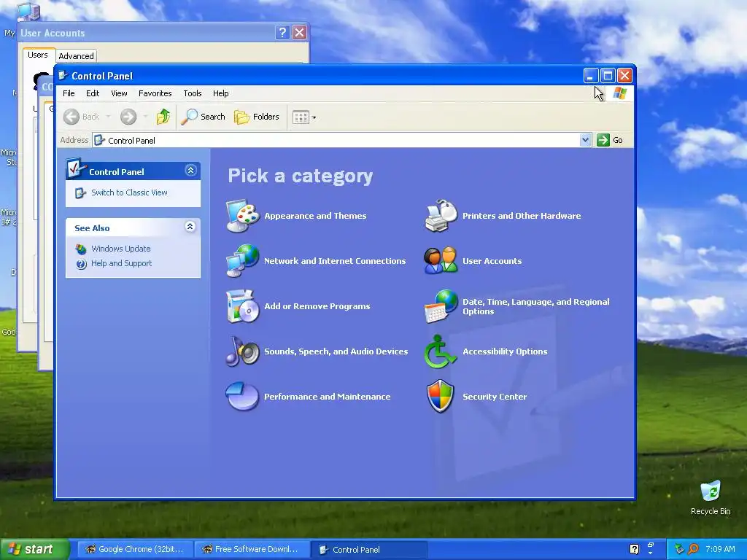Collapse the See Also sidebar section
Viewport: 747px width, 560px height.
190,226
